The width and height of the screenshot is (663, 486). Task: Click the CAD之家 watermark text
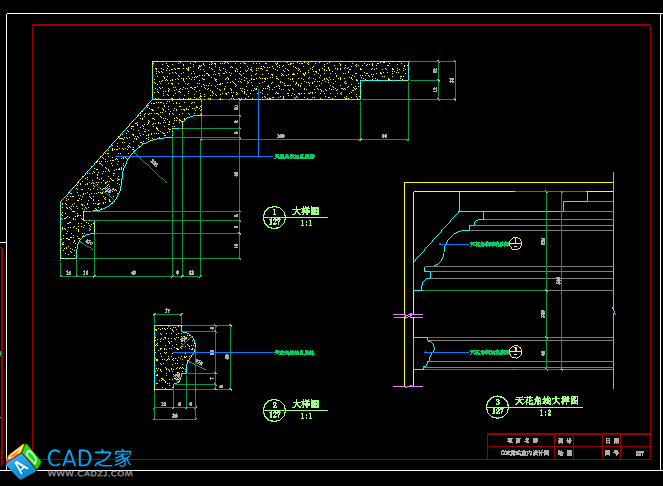(x=90, y=457)
